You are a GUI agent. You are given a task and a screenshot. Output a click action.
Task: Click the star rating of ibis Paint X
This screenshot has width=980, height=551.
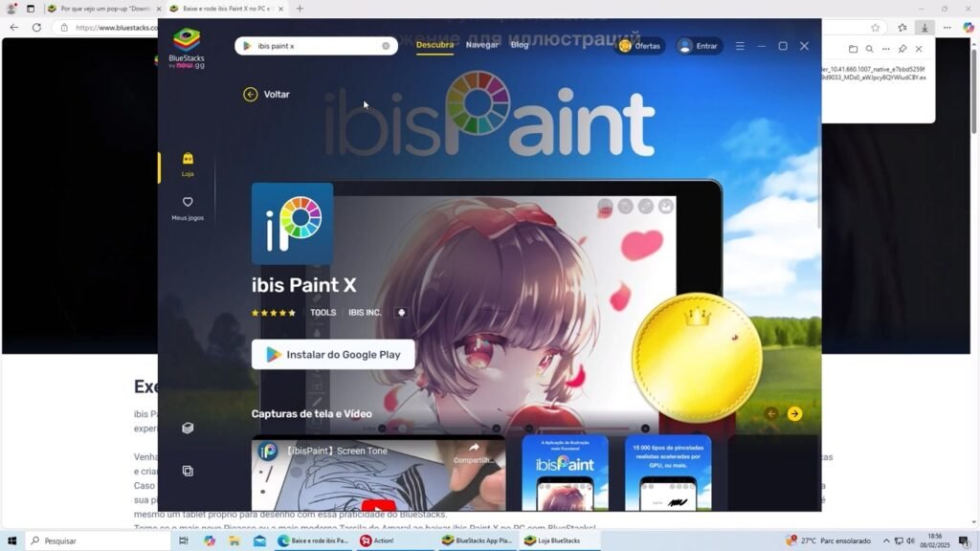pos(273,313)
